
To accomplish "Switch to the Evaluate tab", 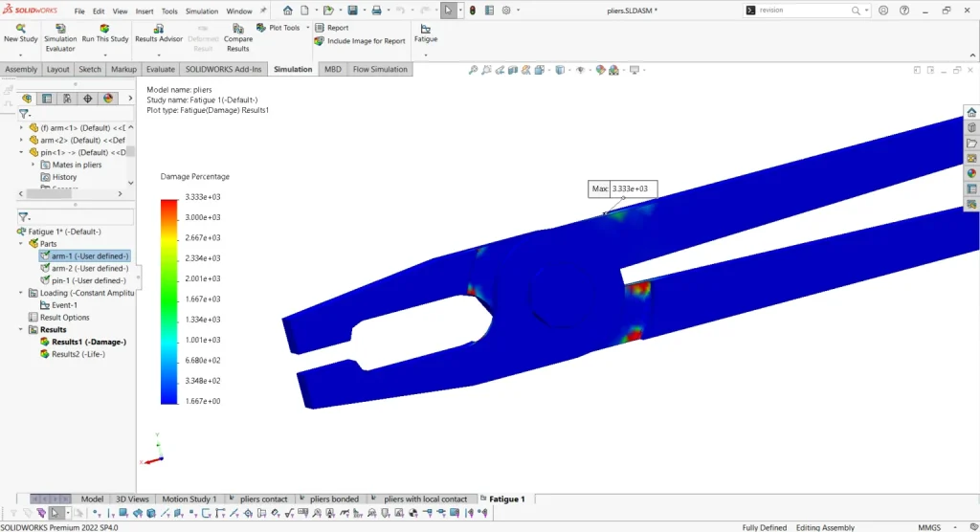I will coord(161,70).
